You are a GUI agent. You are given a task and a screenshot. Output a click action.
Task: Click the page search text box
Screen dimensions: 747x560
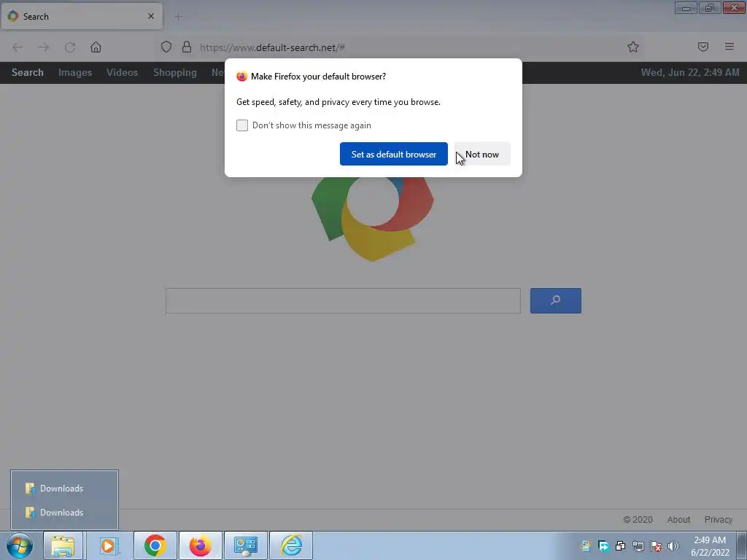coord(343,300)
